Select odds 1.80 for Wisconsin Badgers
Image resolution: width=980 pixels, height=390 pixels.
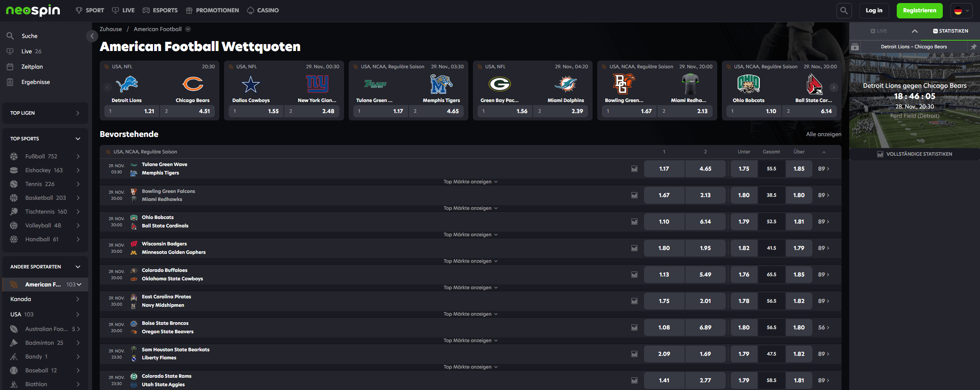[x=664, y=248]
